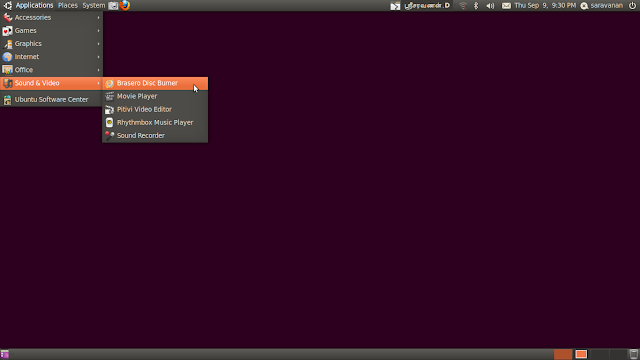Open the power session menu
Viewport: 640px width, 360px height.
[x=632, y=5]
